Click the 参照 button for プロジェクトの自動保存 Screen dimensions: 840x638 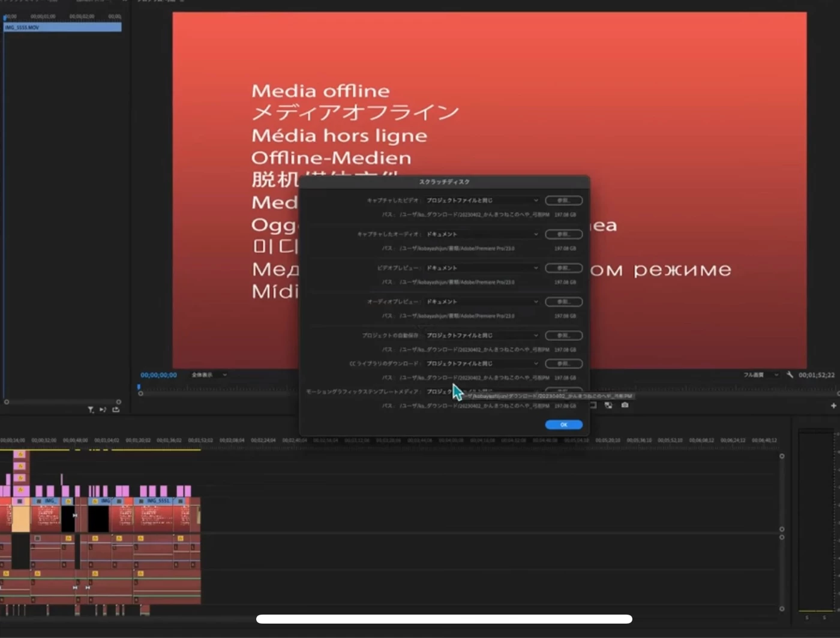(x=563, y=336)
